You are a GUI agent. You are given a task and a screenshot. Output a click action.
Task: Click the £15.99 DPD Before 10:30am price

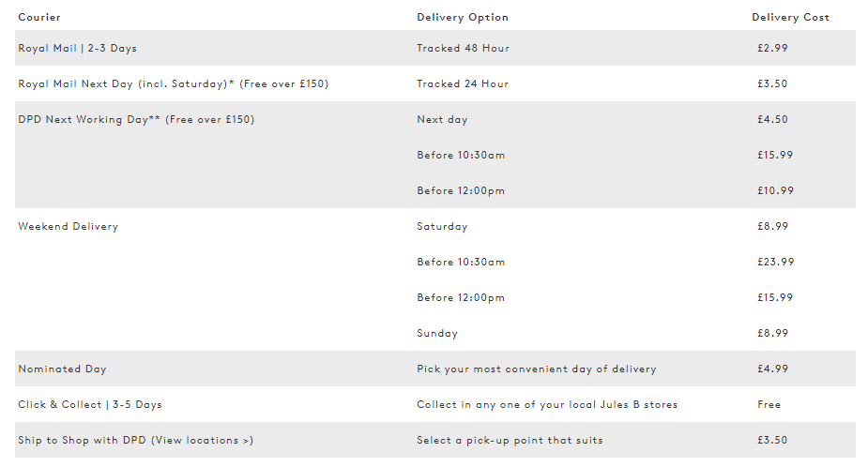pos(775,155)
